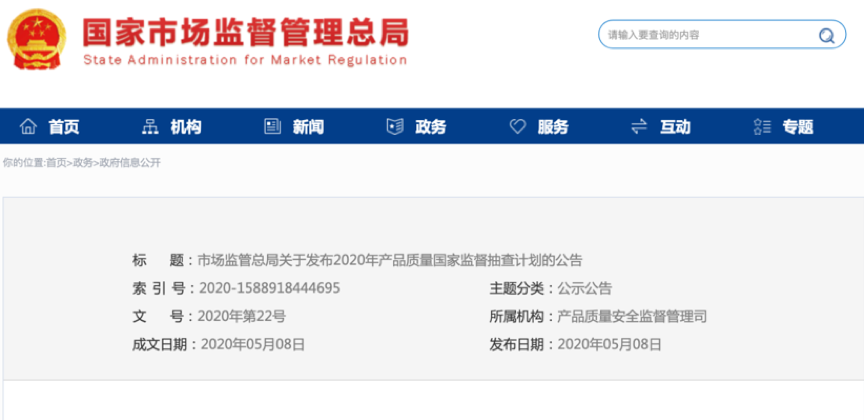Click the two-way arrows icon beside 互动
This screenshot has width=864, height=420.
(x=639, y=127)
